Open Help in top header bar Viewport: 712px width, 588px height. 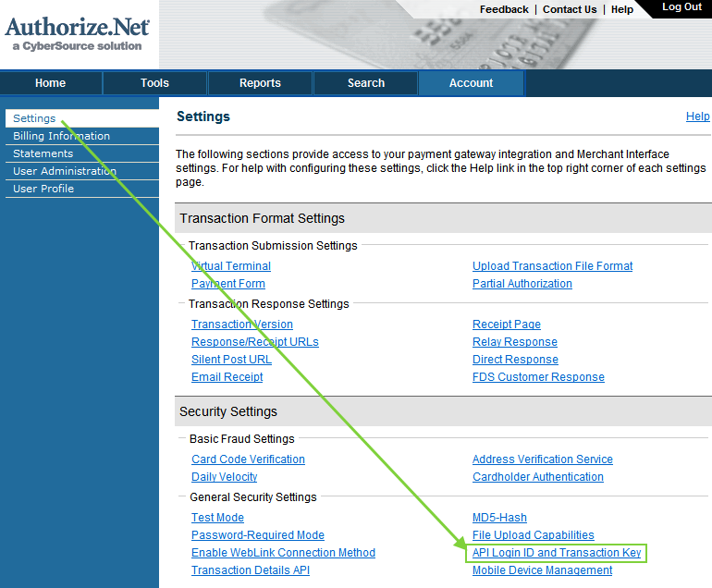coord(622,9)
